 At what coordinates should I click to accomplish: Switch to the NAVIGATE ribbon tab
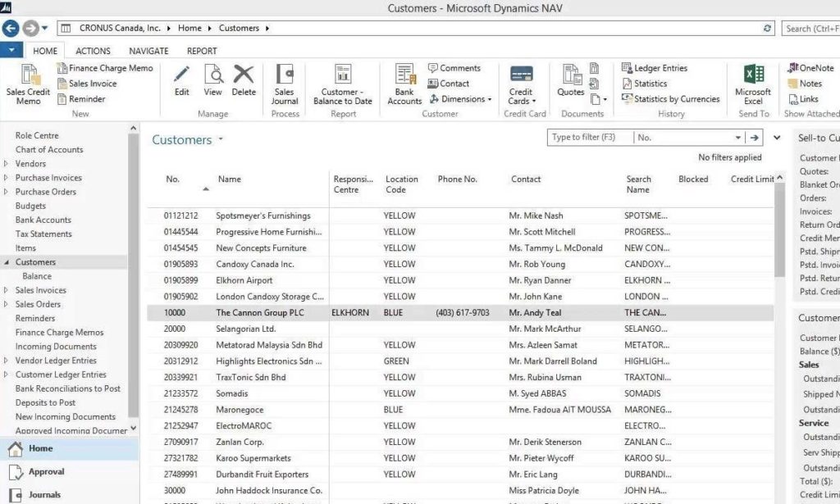[x=149, y=51]
